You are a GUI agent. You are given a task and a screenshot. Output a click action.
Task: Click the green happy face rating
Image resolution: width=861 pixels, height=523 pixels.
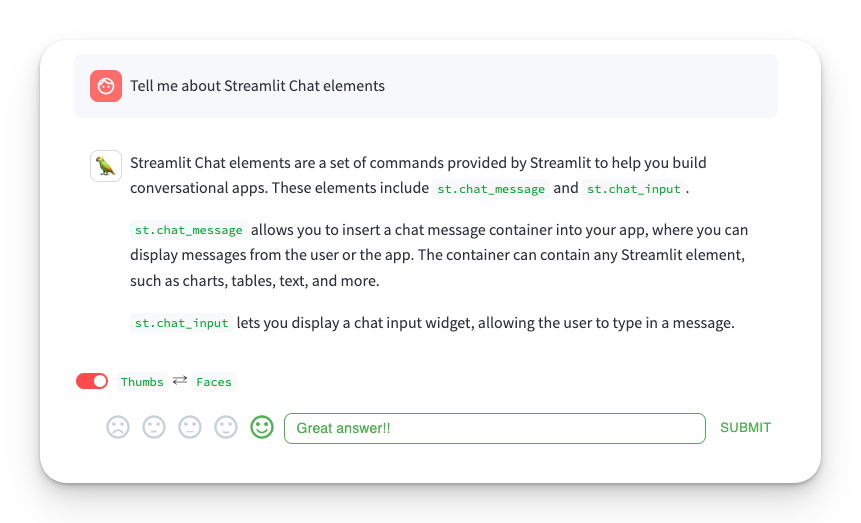point(262,427)
